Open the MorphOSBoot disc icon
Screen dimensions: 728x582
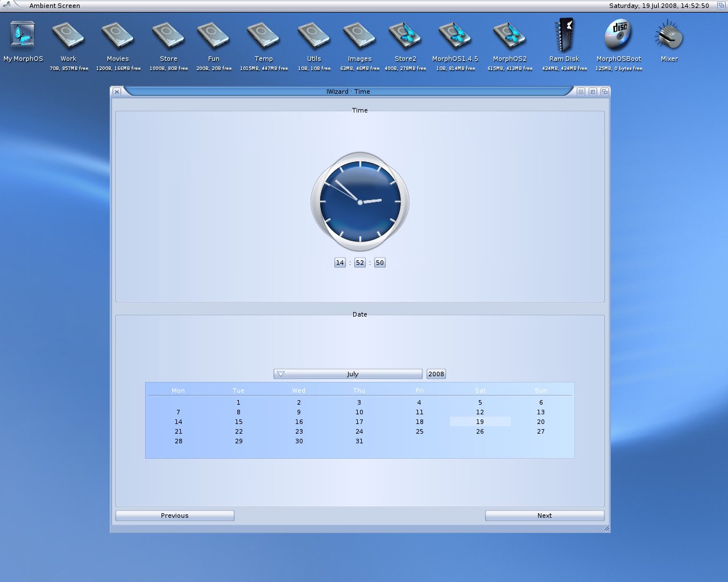point(618,35)
